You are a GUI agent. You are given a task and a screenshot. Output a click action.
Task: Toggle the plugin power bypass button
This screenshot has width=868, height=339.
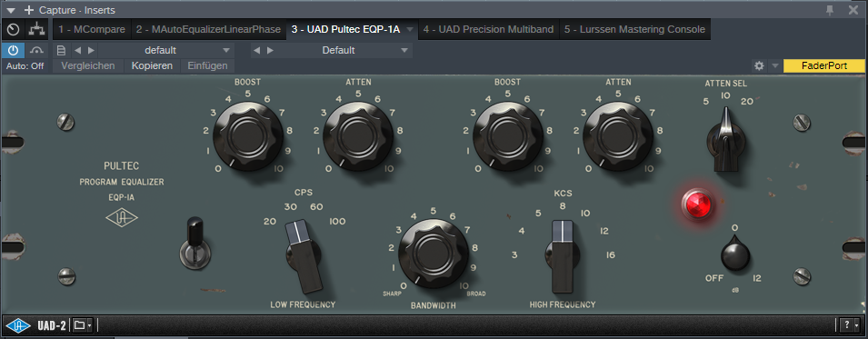click(x=13, y=50)
